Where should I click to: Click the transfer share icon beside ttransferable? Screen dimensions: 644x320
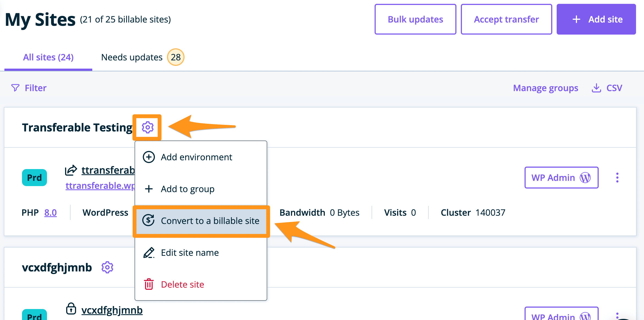tap(71, 170)
